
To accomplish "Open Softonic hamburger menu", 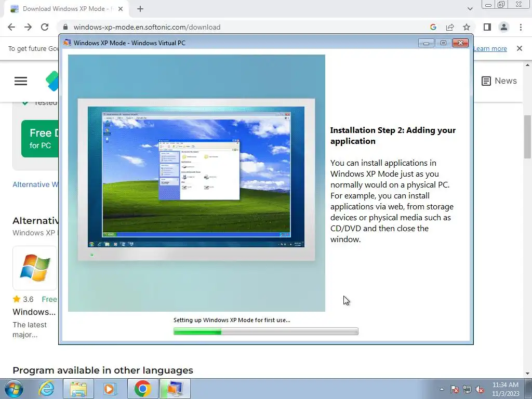I will tap(21, 81).
